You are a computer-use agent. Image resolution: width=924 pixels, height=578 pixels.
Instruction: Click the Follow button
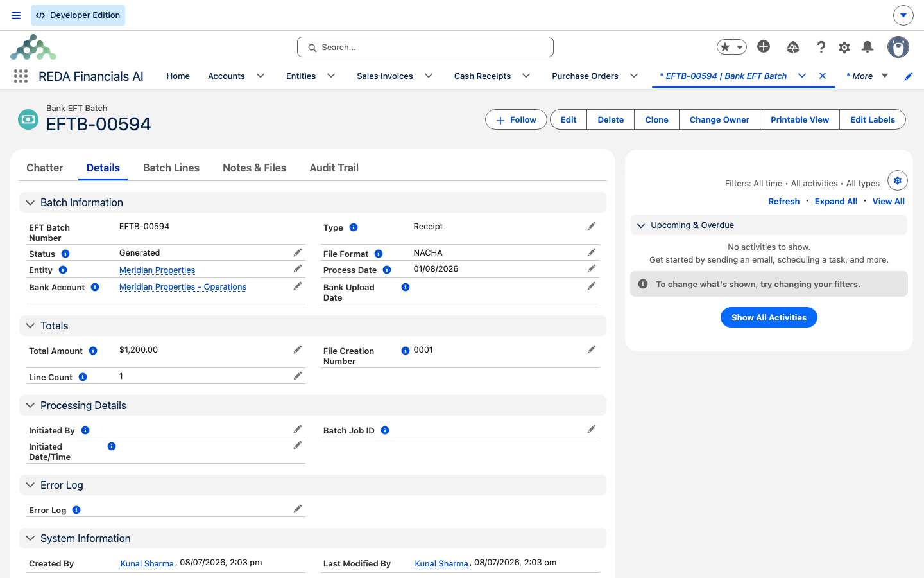coord(516,119)
